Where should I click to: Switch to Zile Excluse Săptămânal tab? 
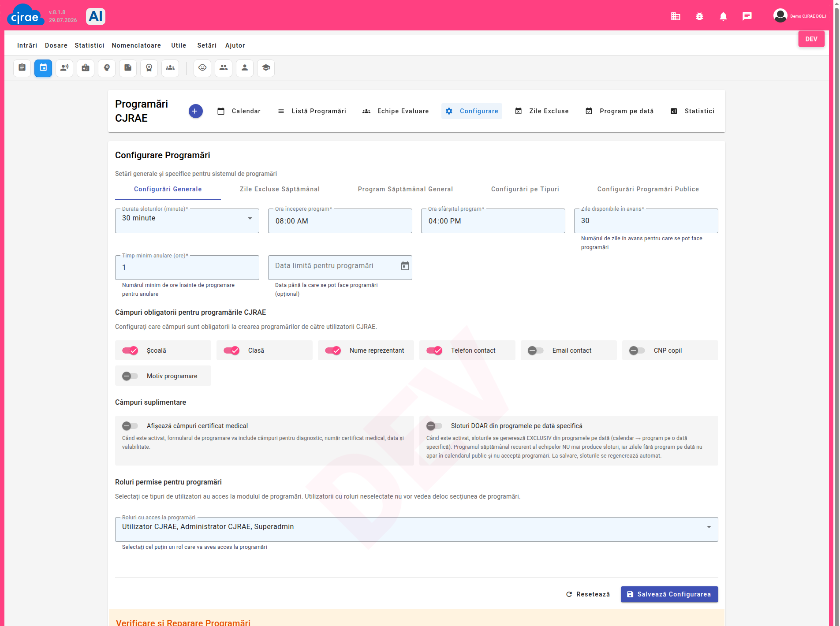(x=280, y=189)
